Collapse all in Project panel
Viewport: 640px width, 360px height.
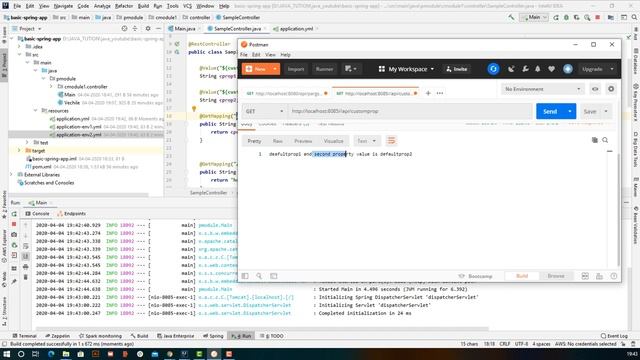pyautogui.click(x=135, y=29)
